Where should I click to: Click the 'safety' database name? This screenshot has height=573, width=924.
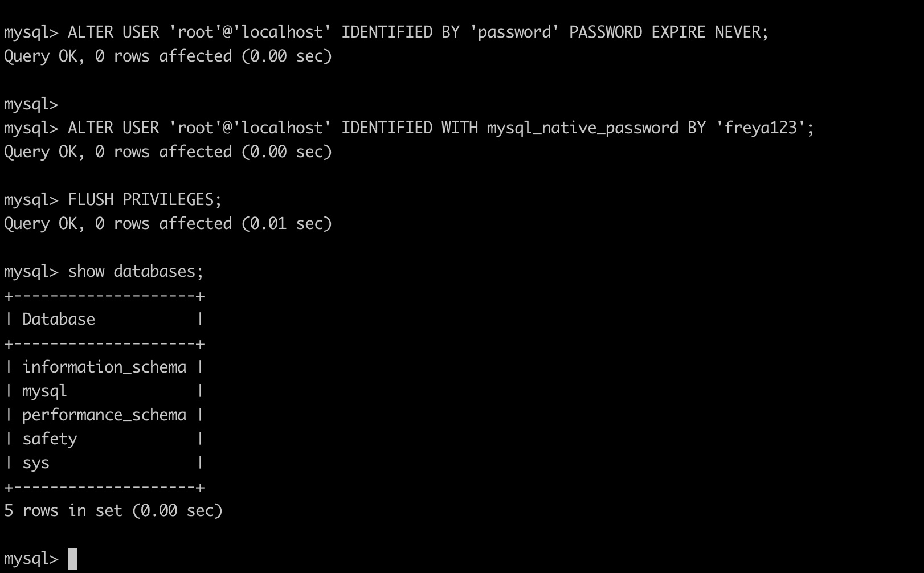pos(50,439)
